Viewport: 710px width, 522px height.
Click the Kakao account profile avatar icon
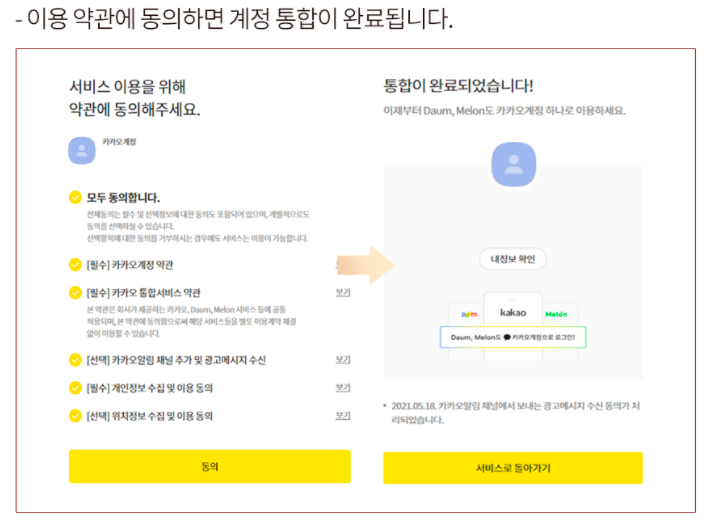coord(82,151)
